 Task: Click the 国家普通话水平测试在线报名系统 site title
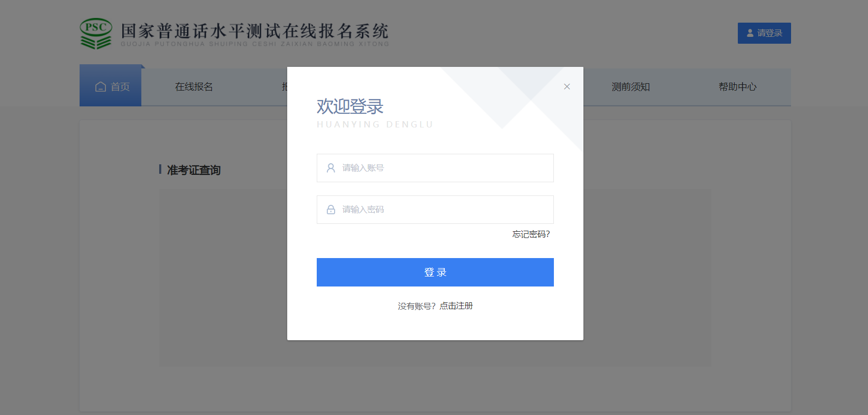coord(255,32)
